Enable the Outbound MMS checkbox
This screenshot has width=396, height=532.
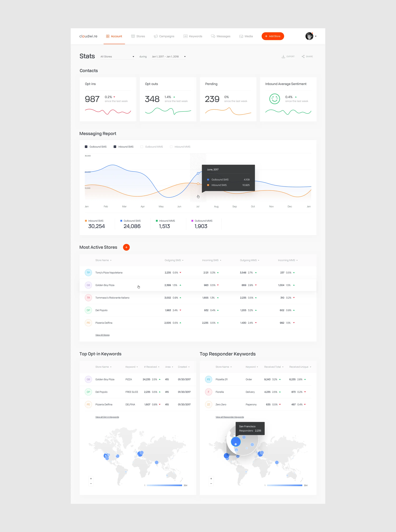142,147
